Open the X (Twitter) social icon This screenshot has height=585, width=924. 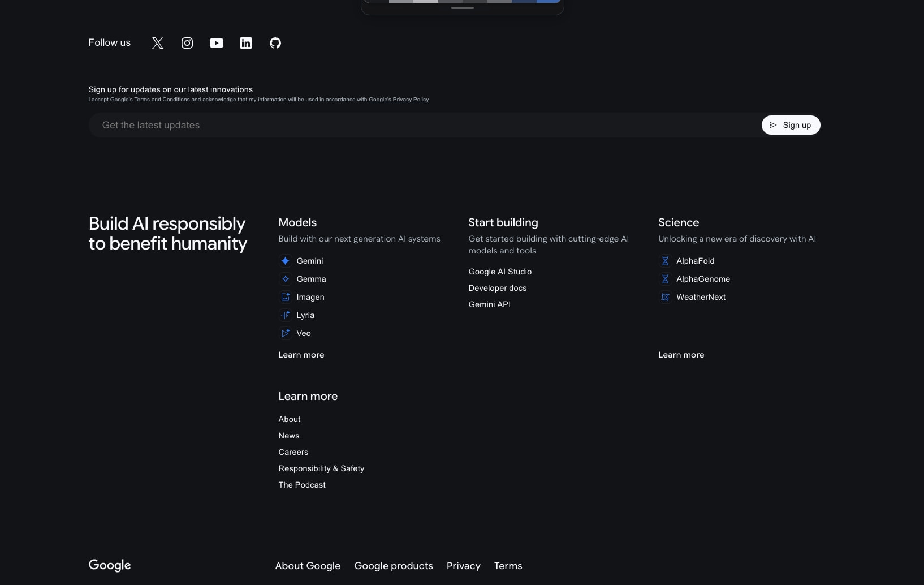[x=158, y=43]
